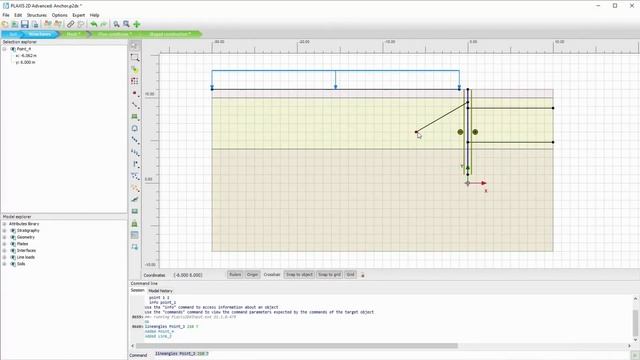The width and height of the screenshot is (640, 360).
Task: Toggle Snap to grid
Action: coord(329,275)
